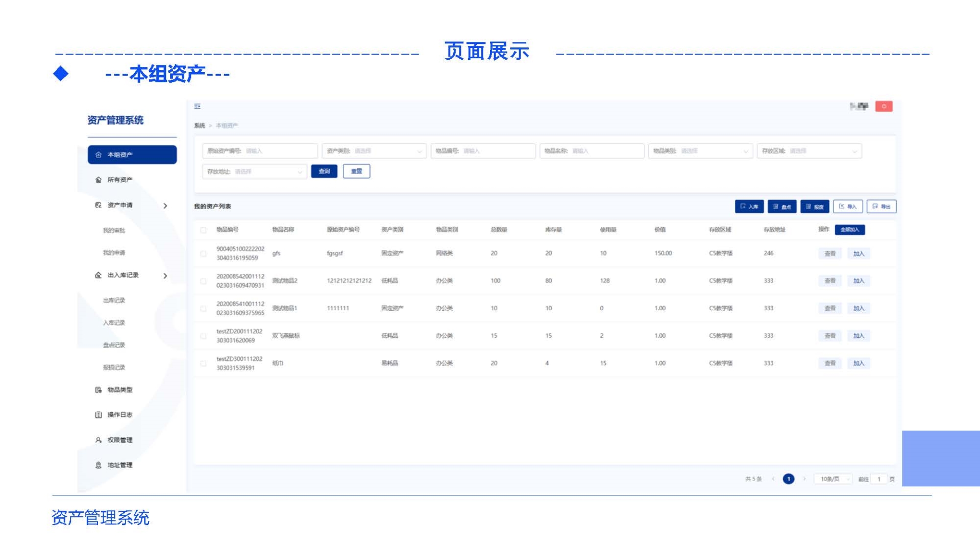Click the 查询 search button
The width and height of the screenshot is (980, 551).
324,171
